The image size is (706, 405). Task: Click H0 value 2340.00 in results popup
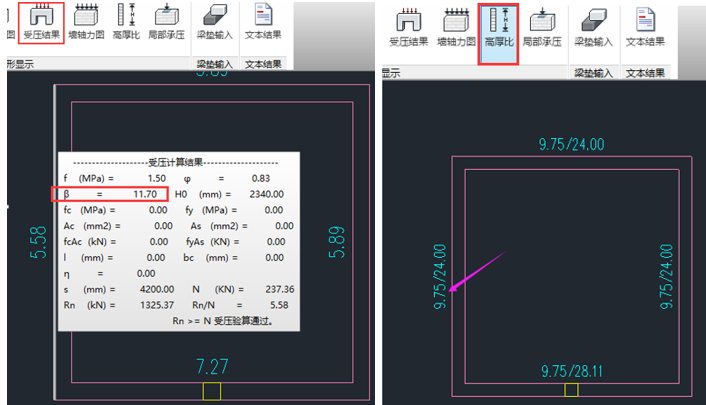pyautogui.click(x=267, y=194)
